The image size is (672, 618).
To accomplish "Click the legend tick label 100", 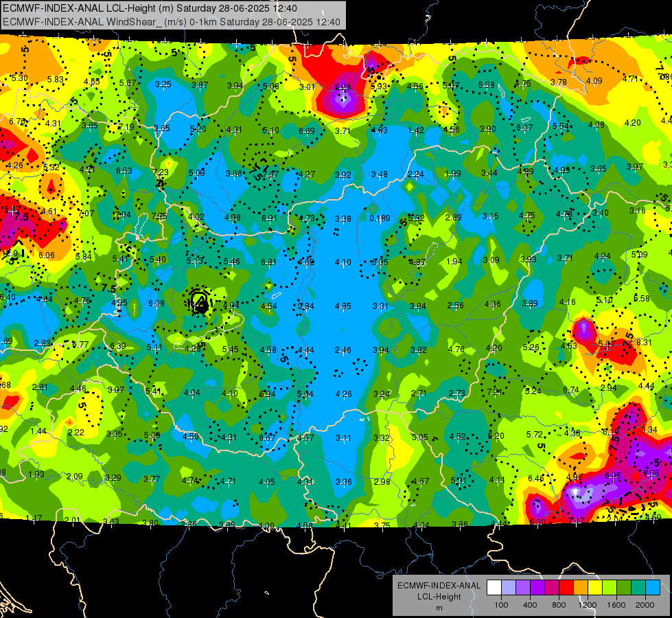I will pyautogui.click(x=501, y=605).
